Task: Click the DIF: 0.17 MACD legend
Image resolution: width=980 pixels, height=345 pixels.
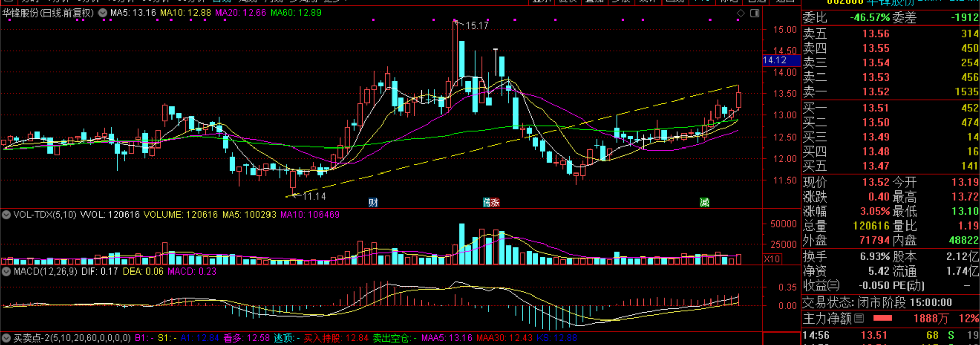Action: (x=100, y=272)
